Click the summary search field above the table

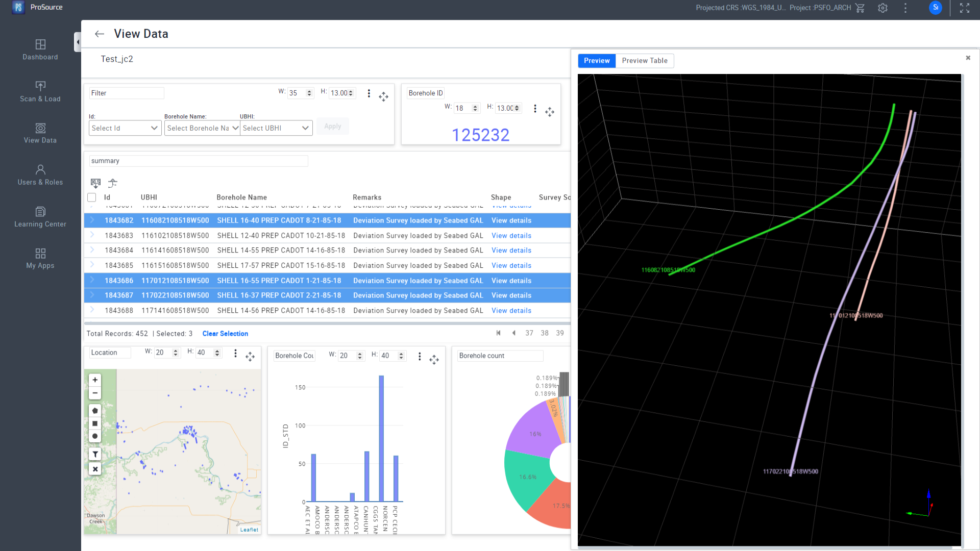click(x=198, y=161)
